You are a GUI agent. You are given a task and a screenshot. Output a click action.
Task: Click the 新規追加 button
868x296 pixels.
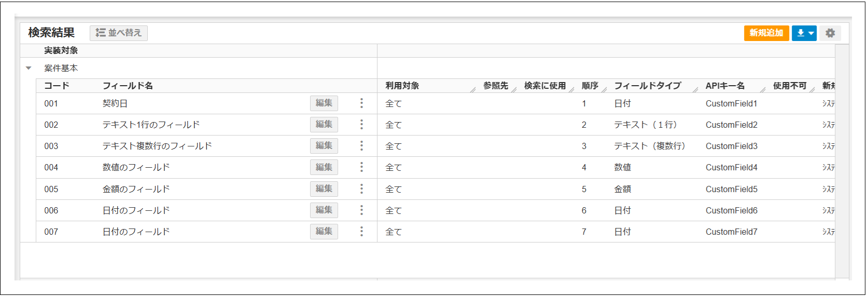pos(766,33)
